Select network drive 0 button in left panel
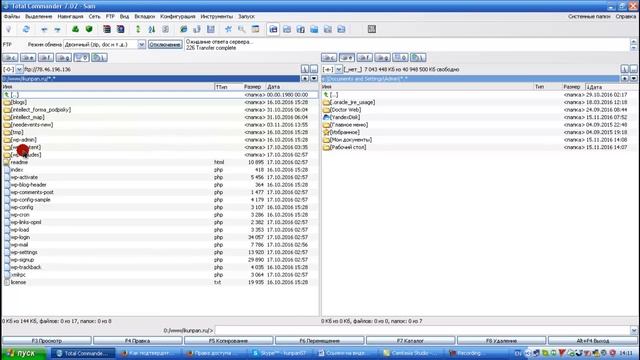Screen dimensions: 640x360 (81, 58)
